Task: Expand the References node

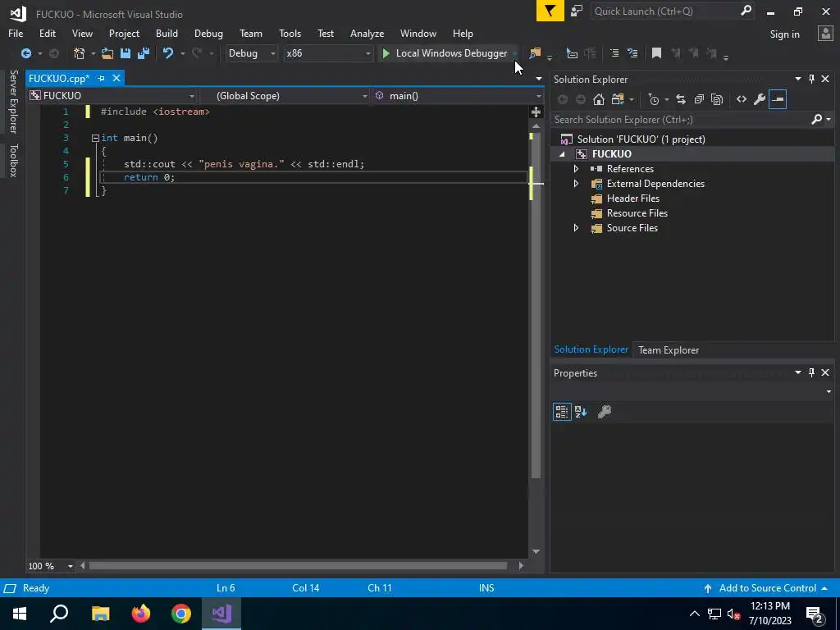Action: click(x=576, y=168)
